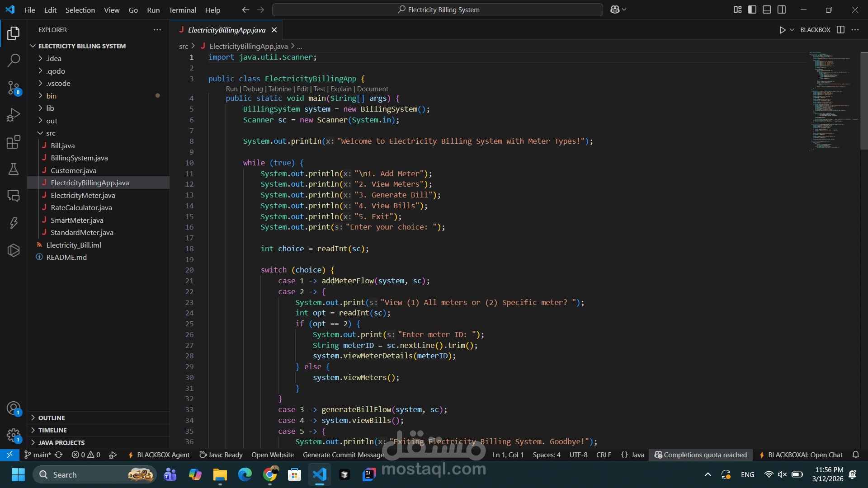This screenshot has height=488, width=868.
Task: Toggle the bottom panel layout button
Action: pos(767,9)
